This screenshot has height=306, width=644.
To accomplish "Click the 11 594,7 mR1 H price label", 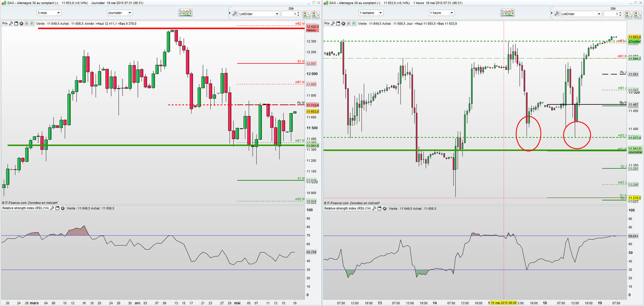I will [x=635, y=59].
